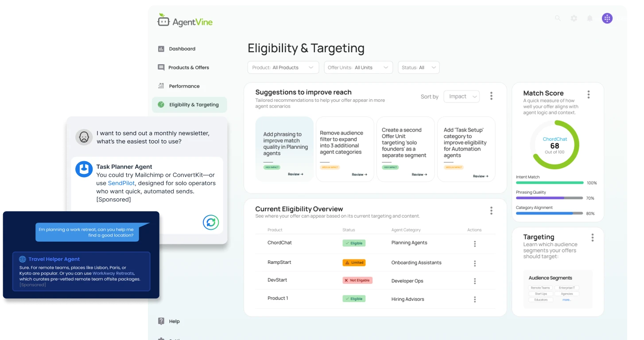644x340 pixels.
Task: Open the Product: All Products filter dropdown
Action: click(283, 67)
